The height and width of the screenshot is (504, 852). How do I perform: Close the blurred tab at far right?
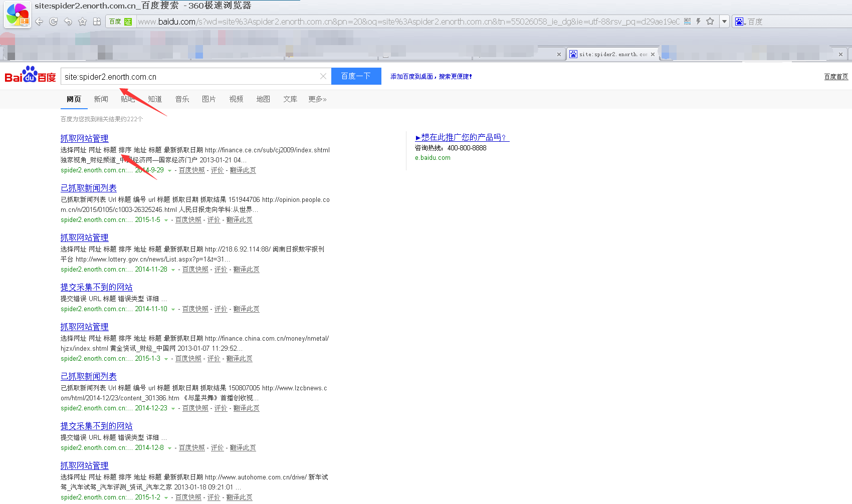click(x=840, y=54)
